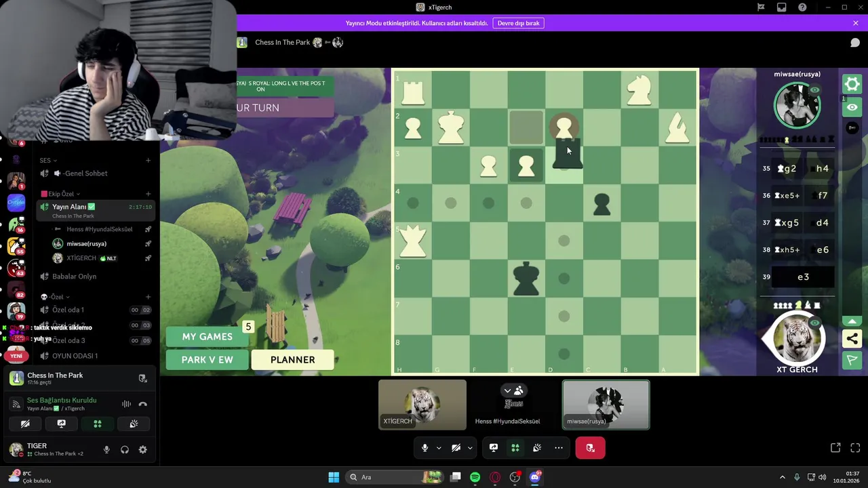The height and width of the screenshot is (488, 868).
Task: Open soundboard in voice panel
Action: pos(134,424)
